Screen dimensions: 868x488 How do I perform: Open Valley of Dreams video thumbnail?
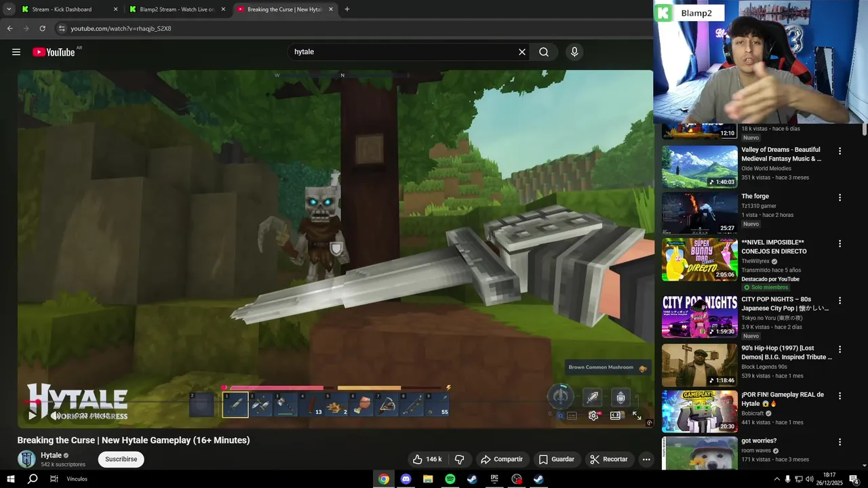(700, 167)
